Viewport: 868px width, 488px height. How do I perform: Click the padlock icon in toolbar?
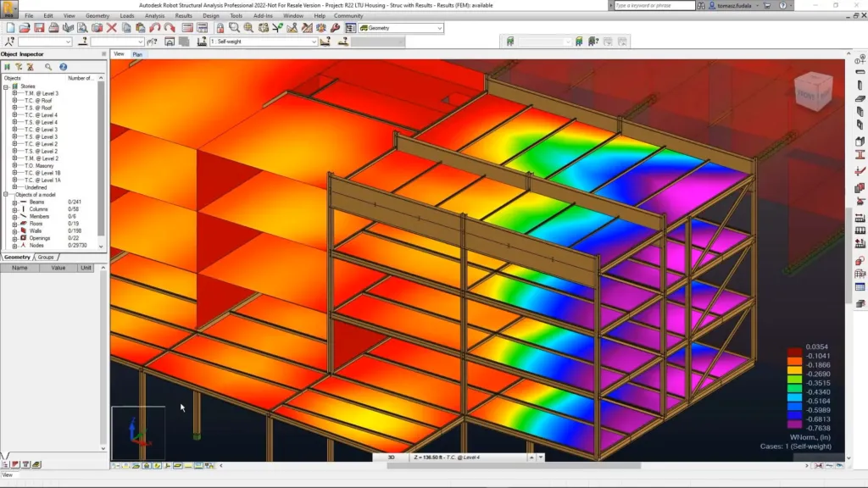220,28
